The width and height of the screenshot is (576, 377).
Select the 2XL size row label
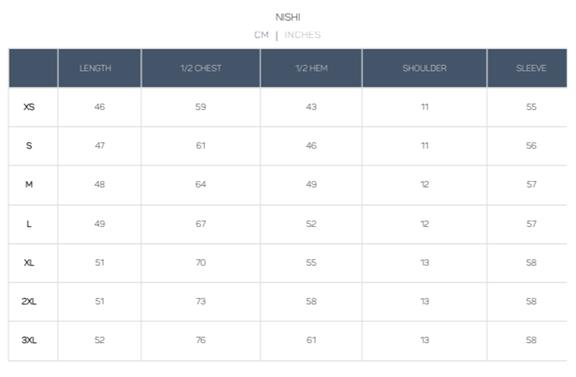(29, 302)
